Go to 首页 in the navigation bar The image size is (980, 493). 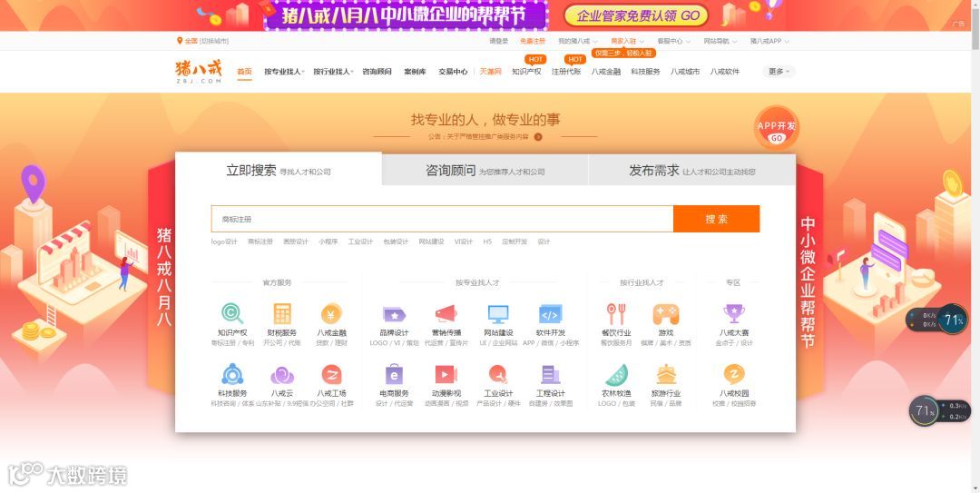(x=244, y=72)
